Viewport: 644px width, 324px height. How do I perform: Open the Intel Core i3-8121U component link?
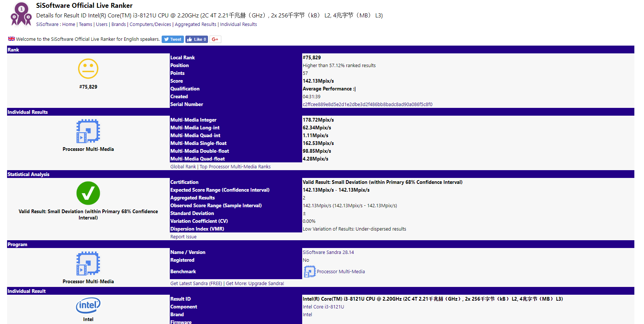click(323, 307)
